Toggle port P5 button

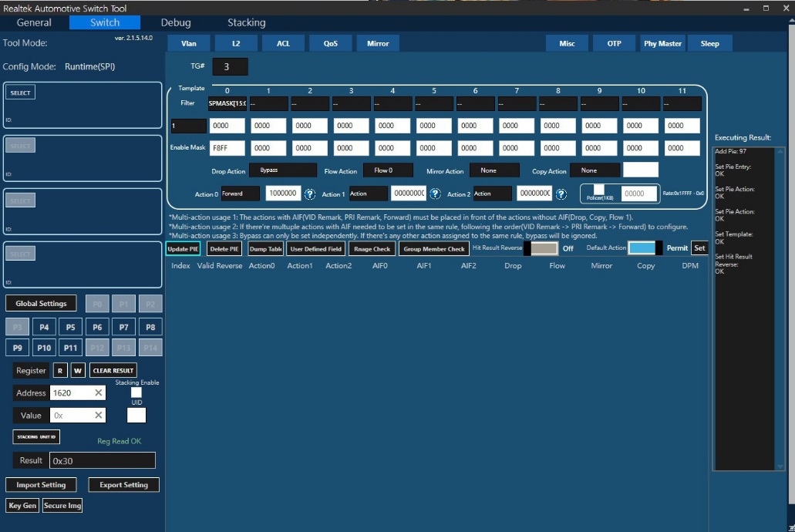point(70,327)
